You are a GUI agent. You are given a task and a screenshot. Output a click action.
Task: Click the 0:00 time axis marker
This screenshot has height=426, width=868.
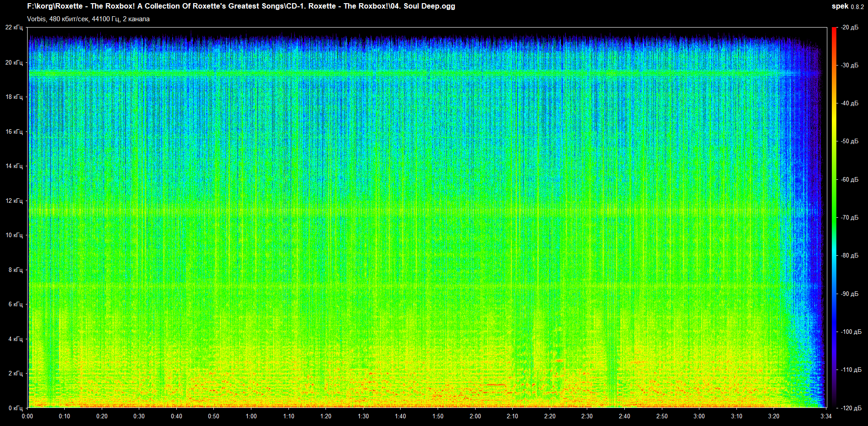click(x=27, y=416)
